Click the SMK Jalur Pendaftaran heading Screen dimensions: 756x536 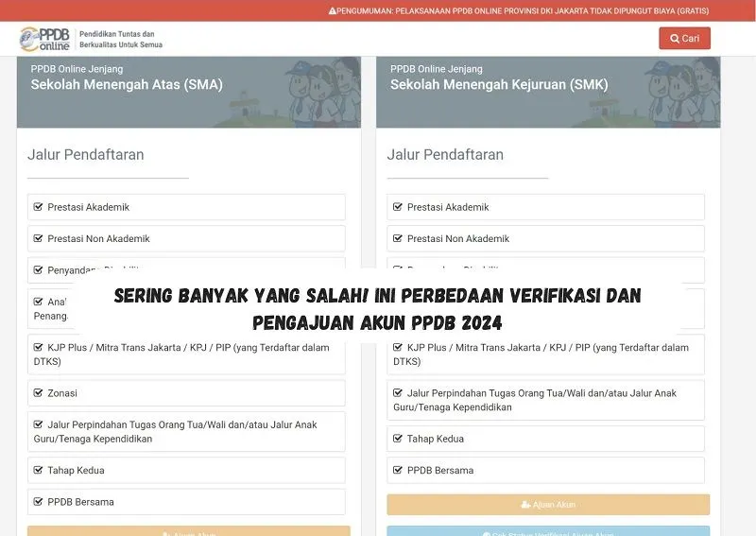coord(445,154)
